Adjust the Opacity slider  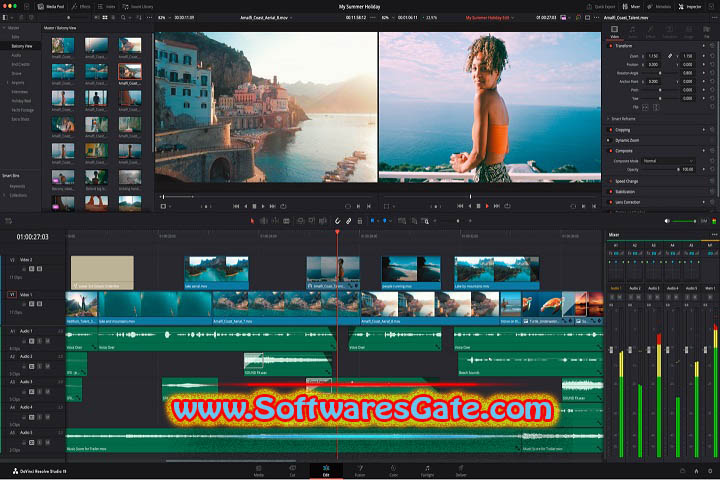point(659,169)
